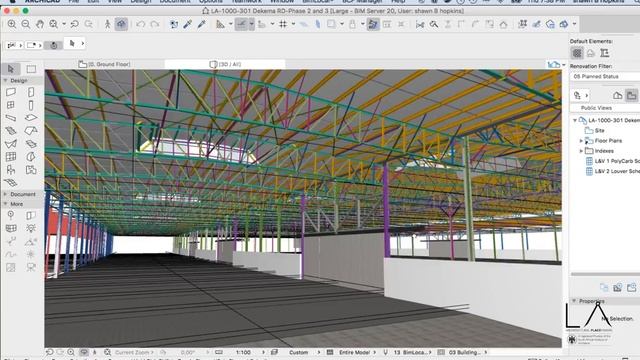This screenshot has height=360, width=640.
Task: Toggle third Default Elements icon
Action: [x=604, y=53]
